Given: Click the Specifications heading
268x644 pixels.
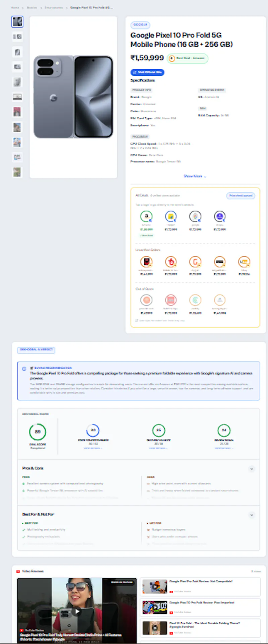Looking at the screenshot, I should 143,80.
